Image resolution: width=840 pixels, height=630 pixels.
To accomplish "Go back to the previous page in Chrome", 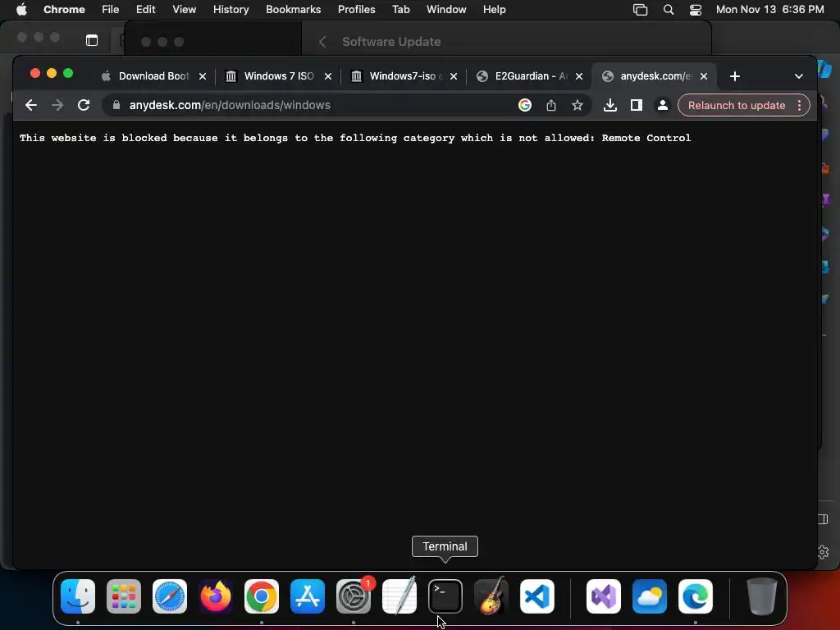I will pyautogui.click(x=31, y=105).
